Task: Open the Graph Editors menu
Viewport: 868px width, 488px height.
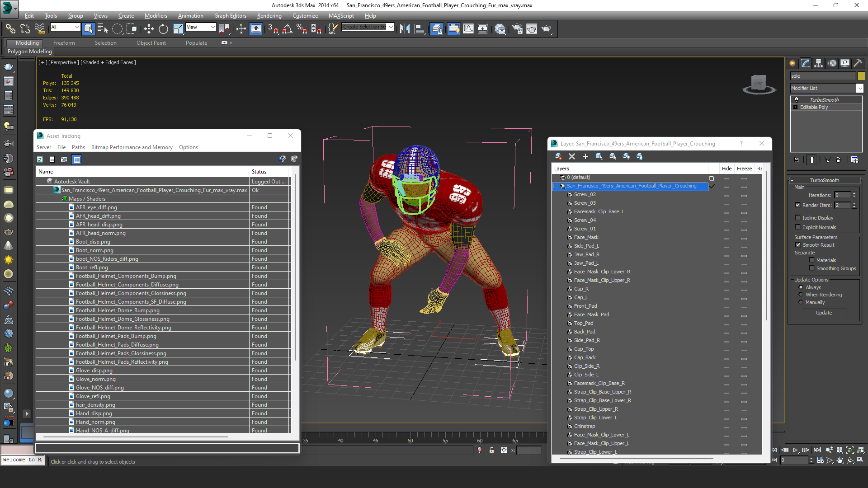Action: [x=230, y=16]
